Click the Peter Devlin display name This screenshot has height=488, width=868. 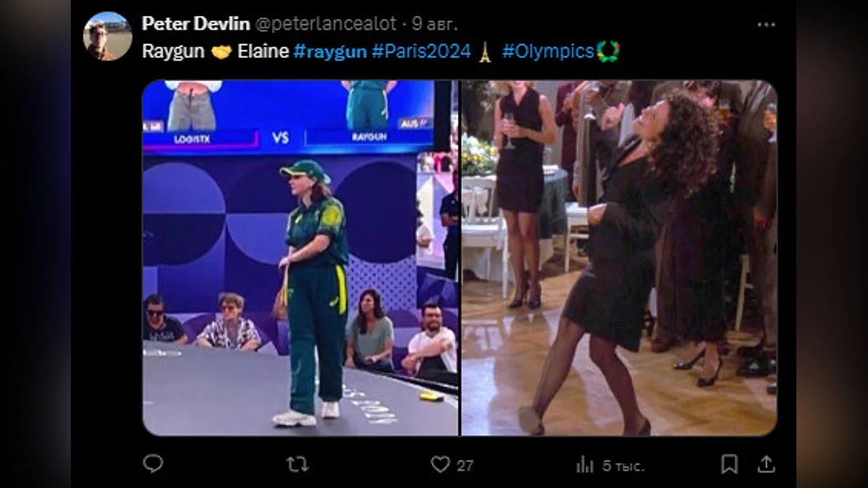(195, 24)
